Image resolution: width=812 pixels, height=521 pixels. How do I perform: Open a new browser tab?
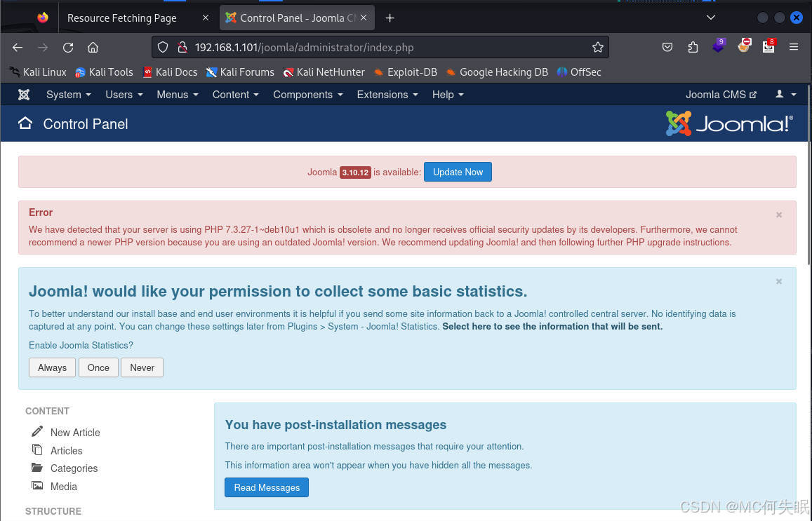point(390,18)
